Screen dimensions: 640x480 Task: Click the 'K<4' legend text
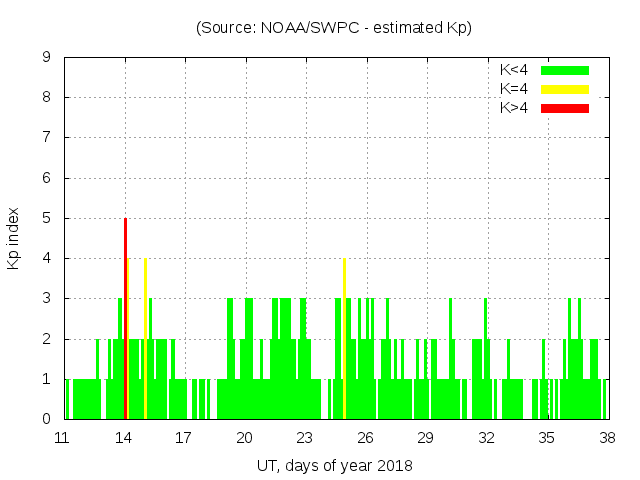pos(514,70)
